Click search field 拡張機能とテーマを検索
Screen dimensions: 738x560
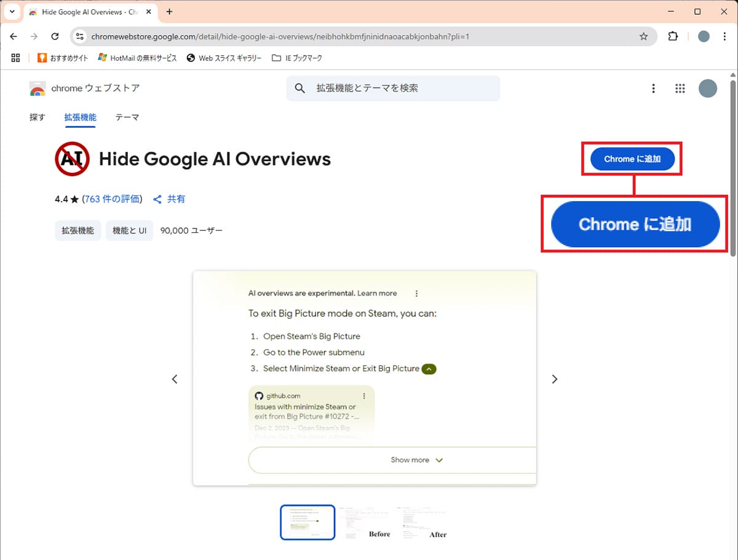pyautogui.click(x=393, y=89)
